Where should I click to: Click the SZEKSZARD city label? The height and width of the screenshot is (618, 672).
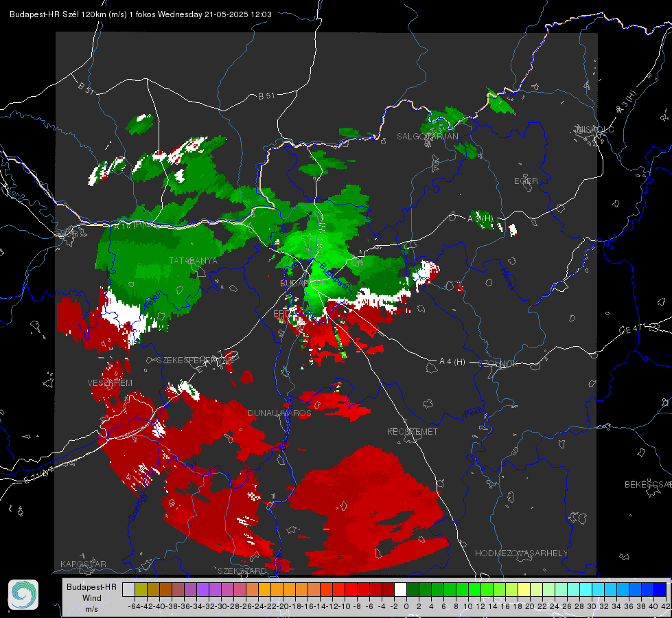click(242, 571)
